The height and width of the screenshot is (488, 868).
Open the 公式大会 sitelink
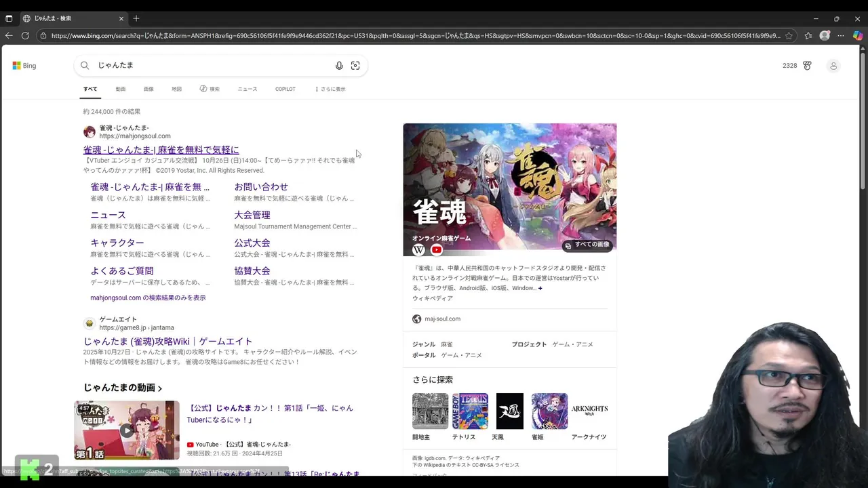[252, 243]
